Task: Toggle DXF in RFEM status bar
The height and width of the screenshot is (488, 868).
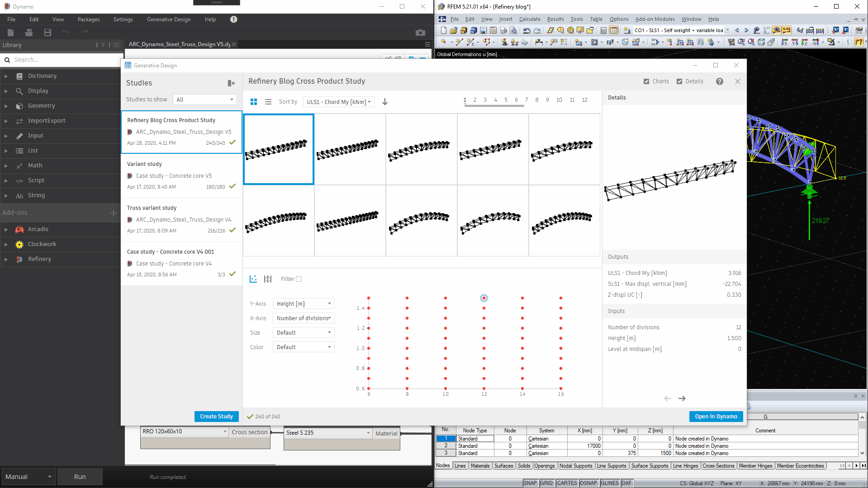Action: 626,483
